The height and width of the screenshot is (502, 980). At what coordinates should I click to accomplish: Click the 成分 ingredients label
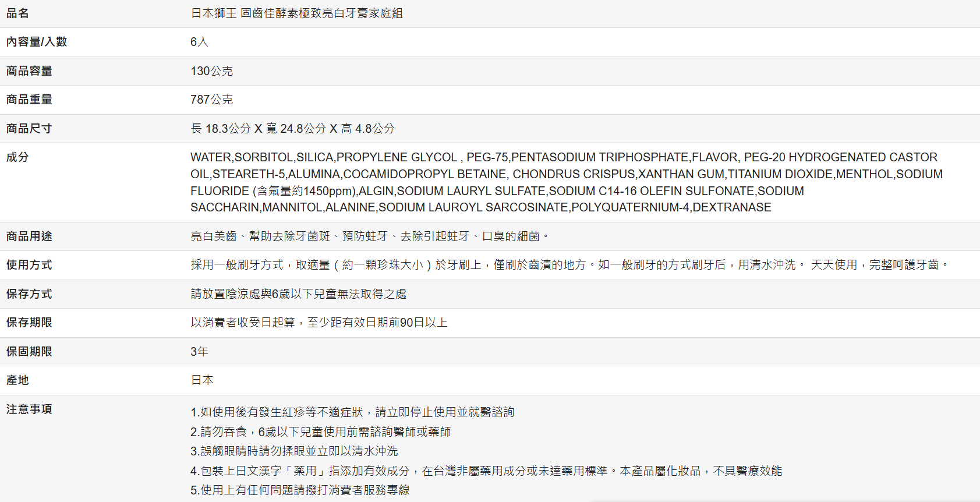(x=17, y=157)
